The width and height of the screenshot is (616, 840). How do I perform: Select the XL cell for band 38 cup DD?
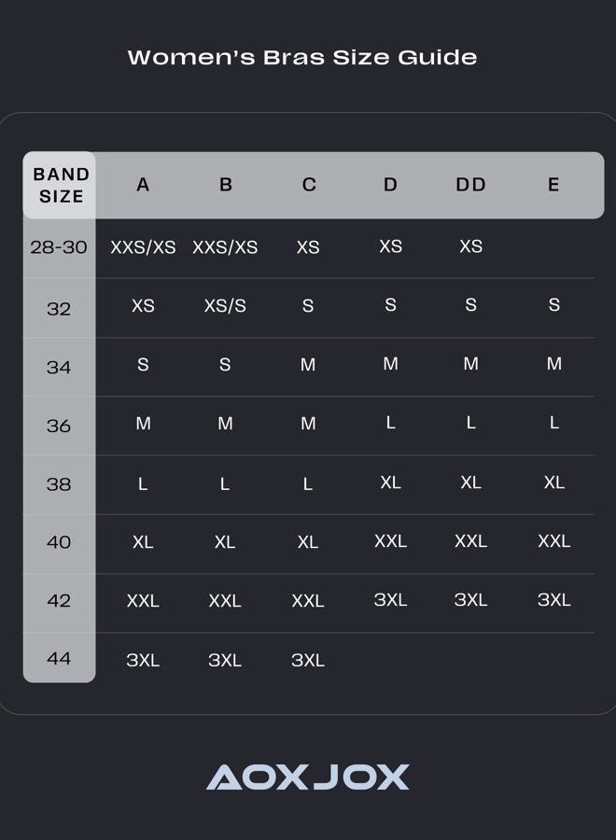470,483
